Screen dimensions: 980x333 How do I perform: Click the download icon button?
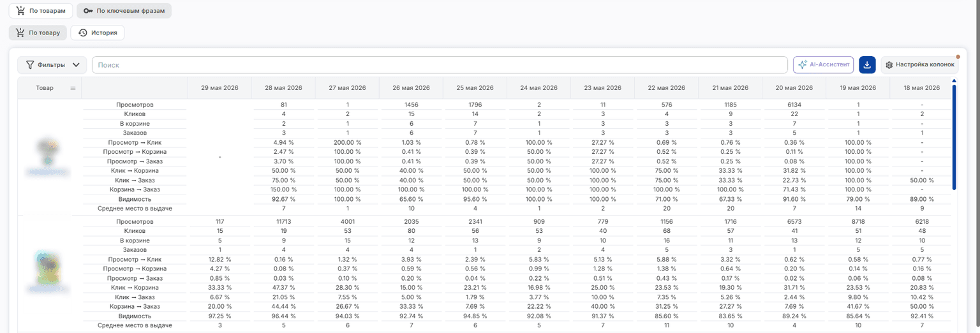click(x=867, y=64)
